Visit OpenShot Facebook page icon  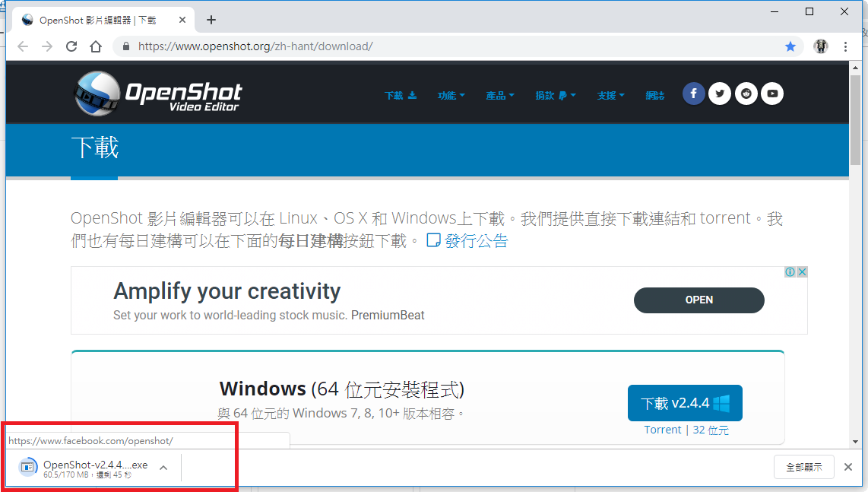[694, 94]
